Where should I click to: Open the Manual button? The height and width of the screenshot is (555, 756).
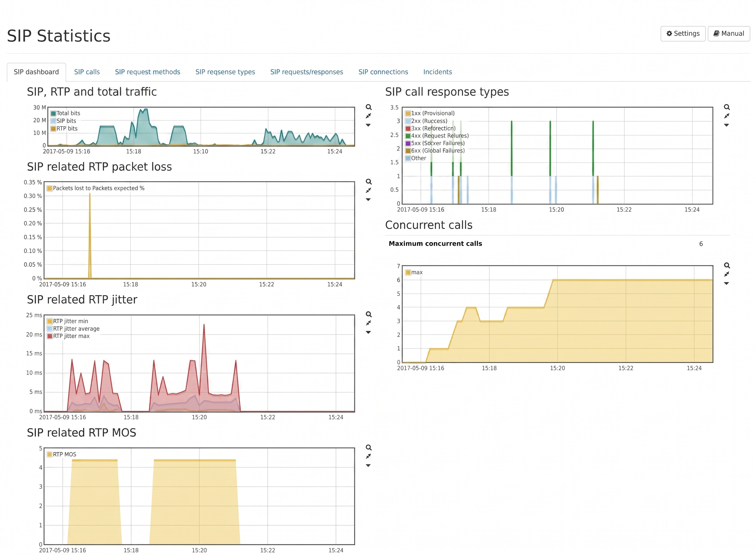coord(729,34)
